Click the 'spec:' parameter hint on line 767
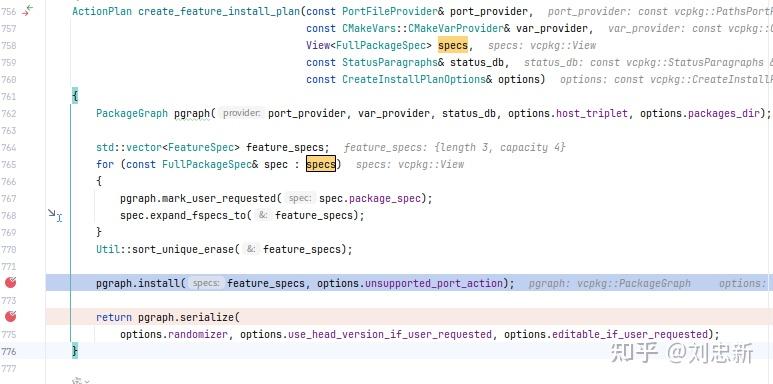Image resolution: width=773 pixels, height=384 pixels. 300,198
